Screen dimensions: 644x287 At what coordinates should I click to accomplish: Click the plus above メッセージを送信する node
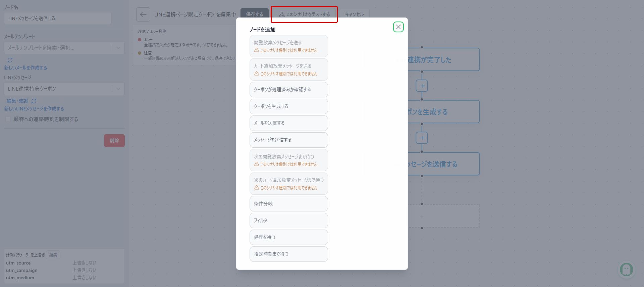(x=422, y=138)
